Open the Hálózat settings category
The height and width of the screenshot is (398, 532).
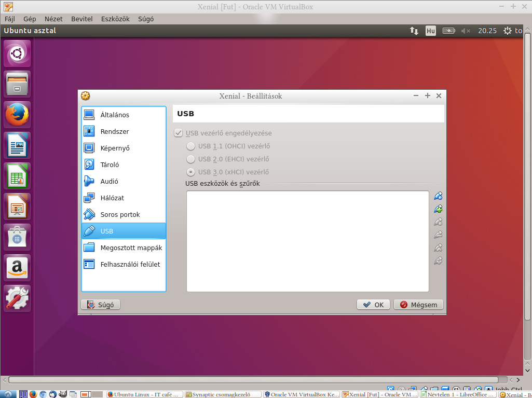point(124,198)
